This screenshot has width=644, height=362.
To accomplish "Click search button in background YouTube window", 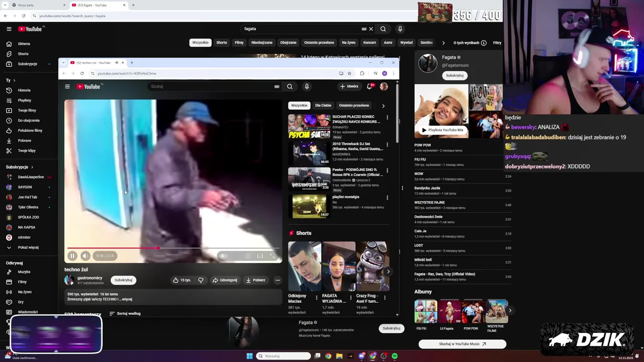I will point(383,29).
